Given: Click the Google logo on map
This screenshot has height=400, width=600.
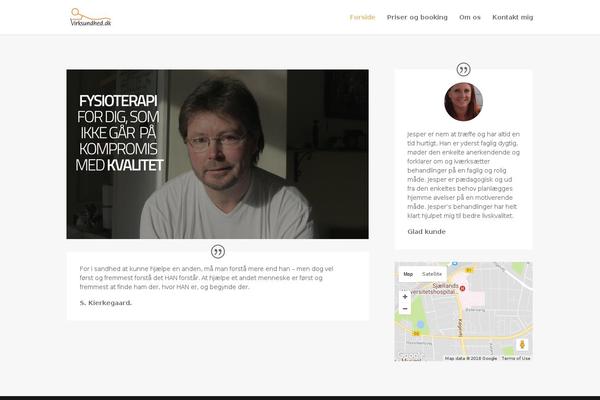Looking at the screenshot, I should coord(409,356).
